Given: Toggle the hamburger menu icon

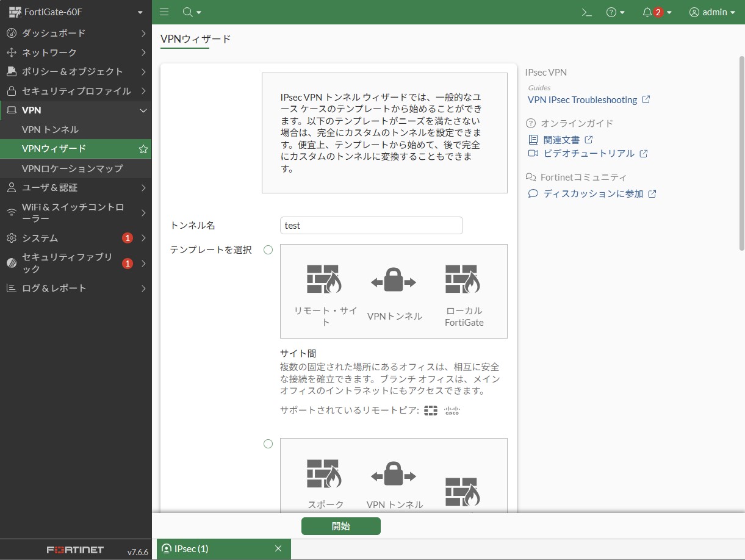Looking at the screenshot, I should click(164, 12).
